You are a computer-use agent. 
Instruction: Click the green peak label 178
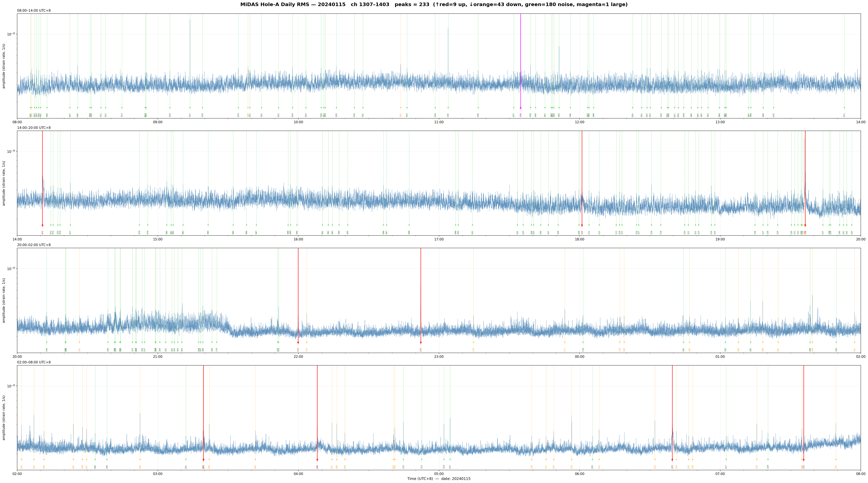[583, 349]
